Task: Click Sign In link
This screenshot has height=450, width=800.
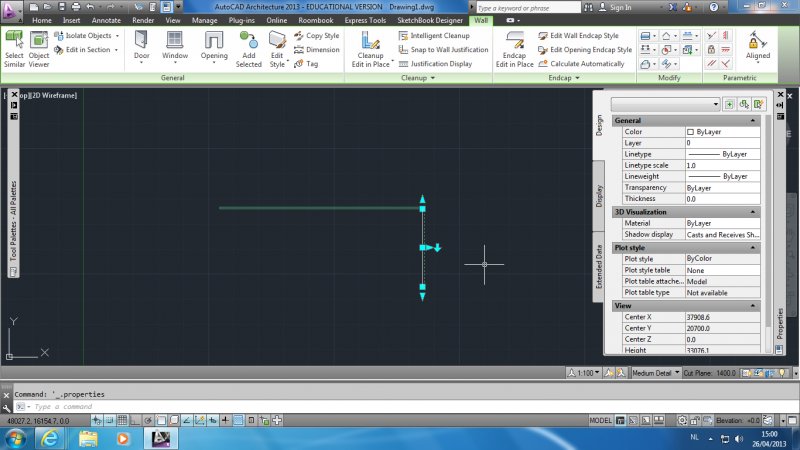Action: pyautogui.click(x=615, y=7)
